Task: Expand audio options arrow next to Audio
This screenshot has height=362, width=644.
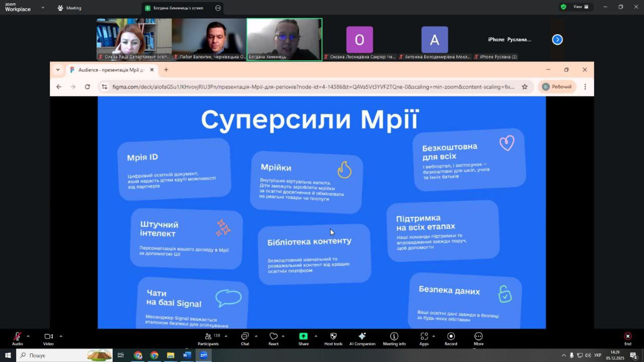Action: tap(28, 336)
